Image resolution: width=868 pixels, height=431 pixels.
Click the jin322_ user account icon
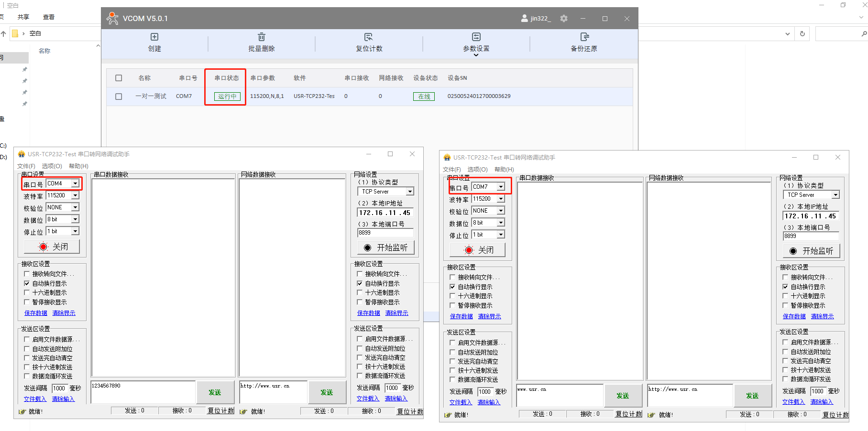click(525, 19)
